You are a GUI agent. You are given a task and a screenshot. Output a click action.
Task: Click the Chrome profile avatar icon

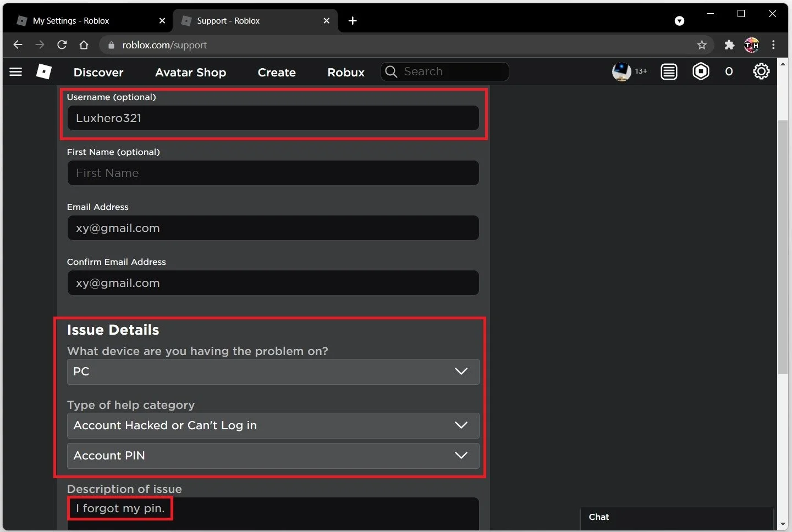(x=751, y=45)
